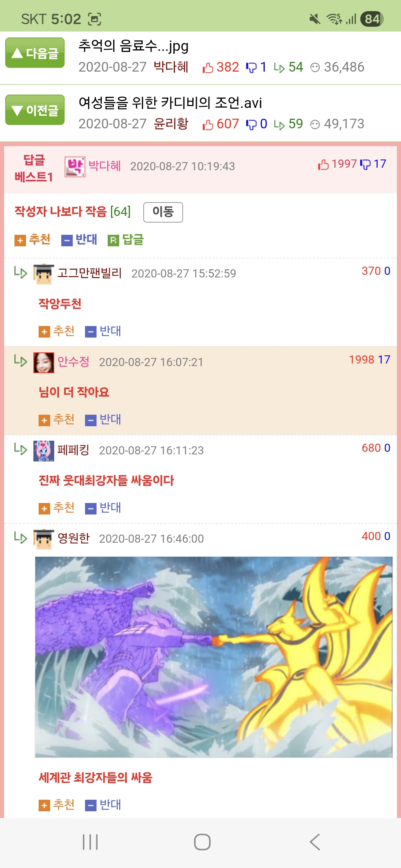
Task: Tap the green 답글 reply icon
Action: [125, 240]
